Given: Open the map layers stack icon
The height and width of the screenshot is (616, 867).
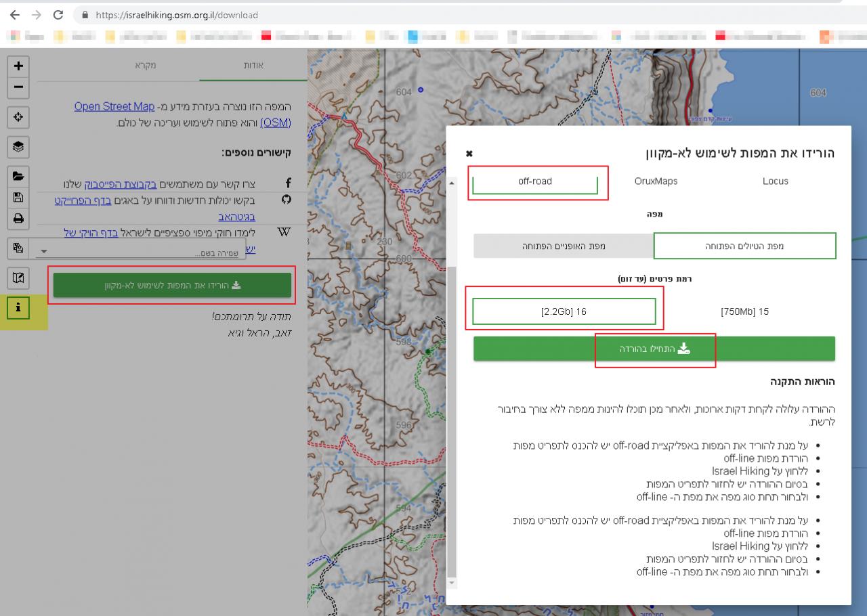Looking at the screenshot, I should click(x=18, y=146).
